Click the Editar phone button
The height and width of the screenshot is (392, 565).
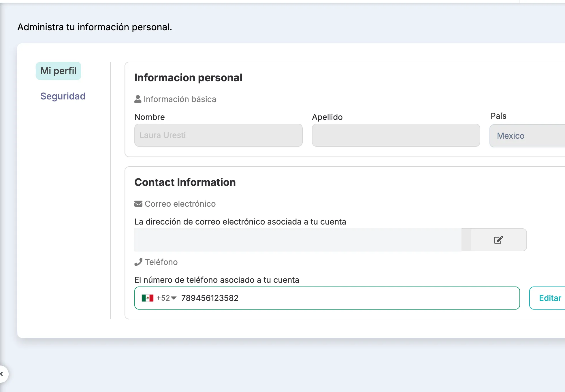547,298
